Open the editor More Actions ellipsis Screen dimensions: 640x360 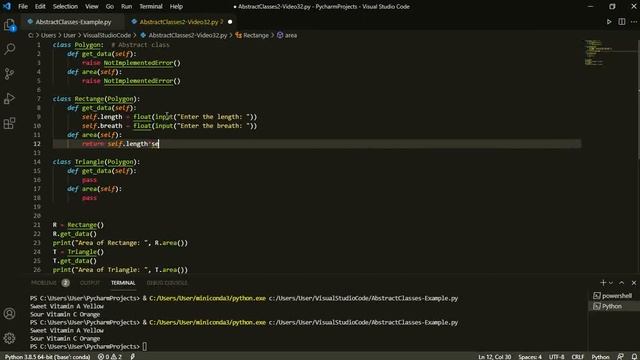coord(633,22)
